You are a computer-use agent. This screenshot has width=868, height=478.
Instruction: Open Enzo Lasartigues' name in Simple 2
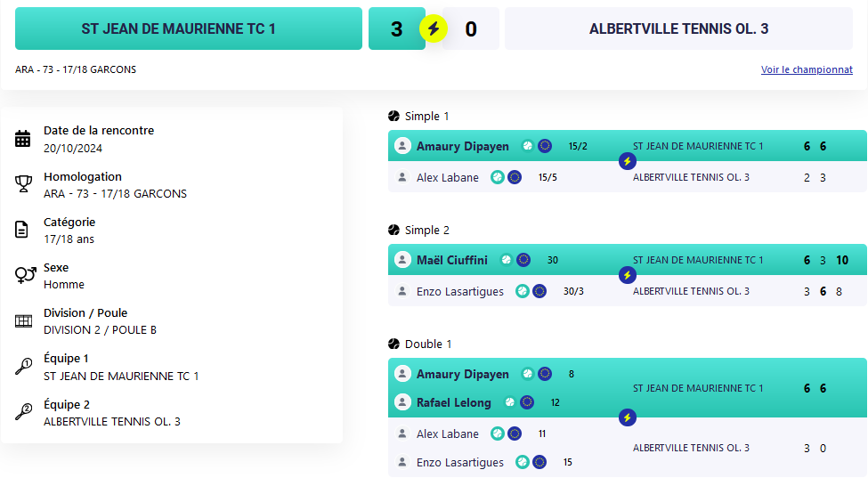click(x=460, y=292)
